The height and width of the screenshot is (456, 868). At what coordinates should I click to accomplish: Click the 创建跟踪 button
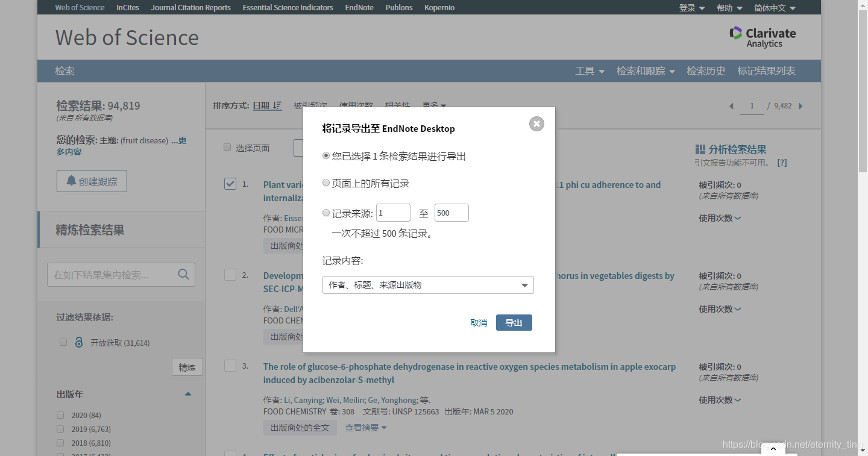[x=92, y=181]
